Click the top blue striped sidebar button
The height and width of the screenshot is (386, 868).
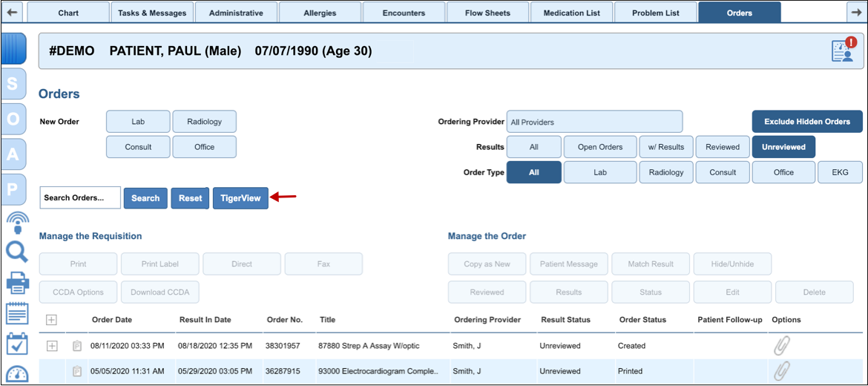[14, 49]
